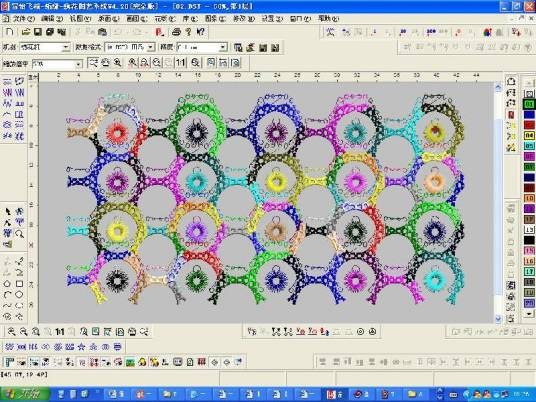Select orange color 10 in the palette
The image size is (536, 402).
pyautogui.click(x=529, y=198)
